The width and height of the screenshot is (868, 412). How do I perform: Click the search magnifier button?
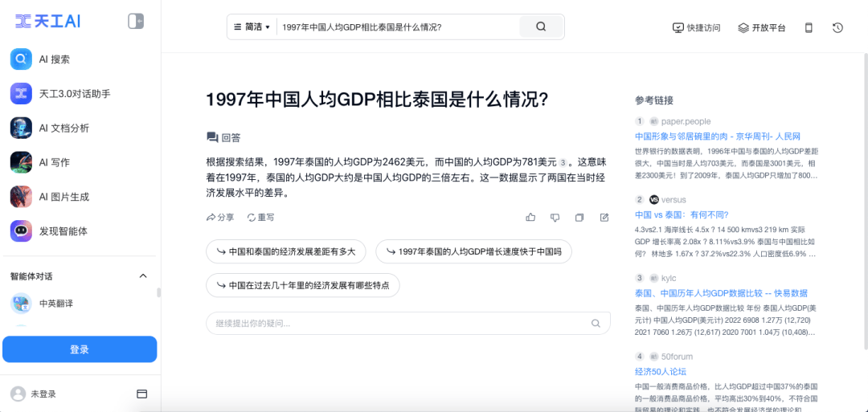click(541, 27)
